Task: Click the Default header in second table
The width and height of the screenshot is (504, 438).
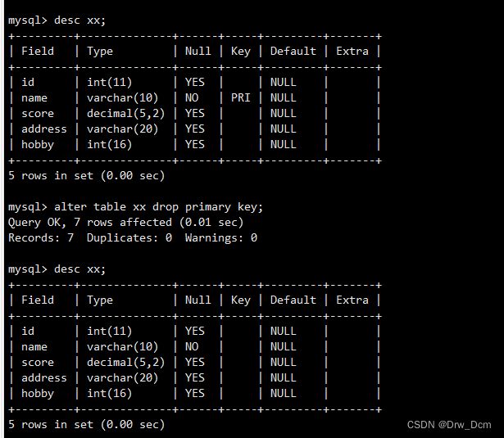Action: click(293, 300)
